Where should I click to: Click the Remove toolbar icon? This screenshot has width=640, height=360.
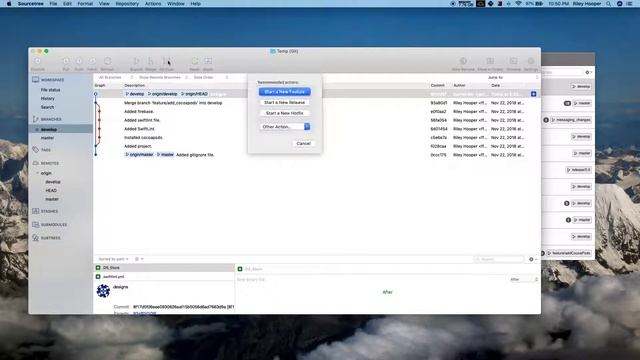pyautogui.click(x=107, y=61)
